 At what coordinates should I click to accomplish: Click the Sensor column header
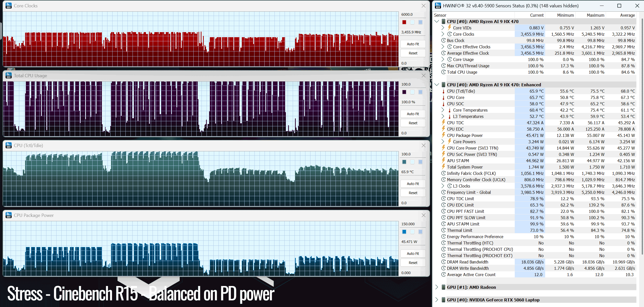474,15
